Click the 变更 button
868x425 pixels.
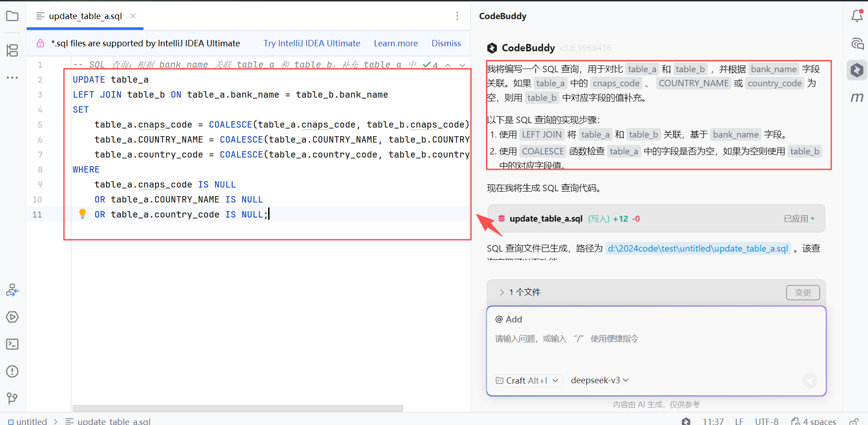803,292
